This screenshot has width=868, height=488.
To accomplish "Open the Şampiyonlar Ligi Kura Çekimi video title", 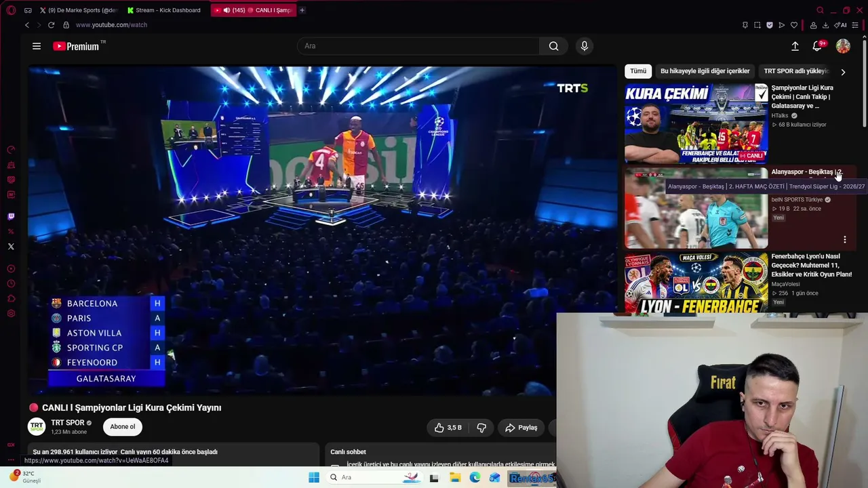I will [x=804, y=97].
